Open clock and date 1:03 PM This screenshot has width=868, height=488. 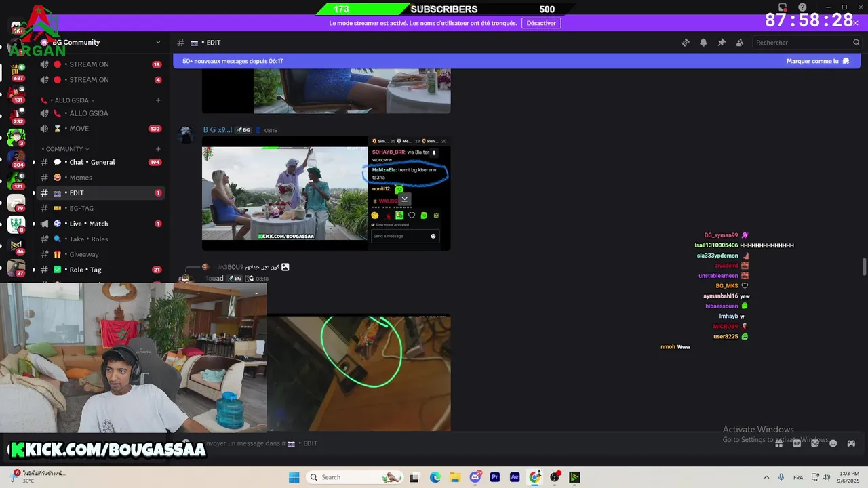849,477
